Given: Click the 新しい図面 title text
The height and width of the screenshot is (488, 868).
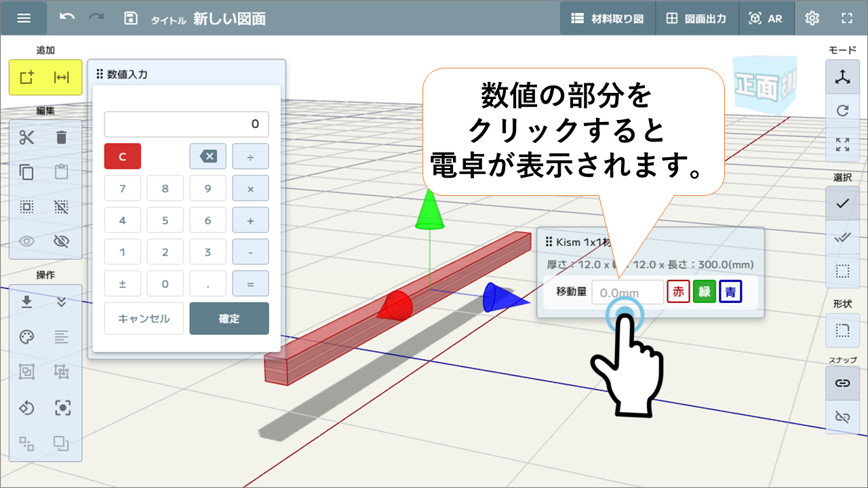Looking at the screenshot, I should pyautogui.click(x=229, y=18).
